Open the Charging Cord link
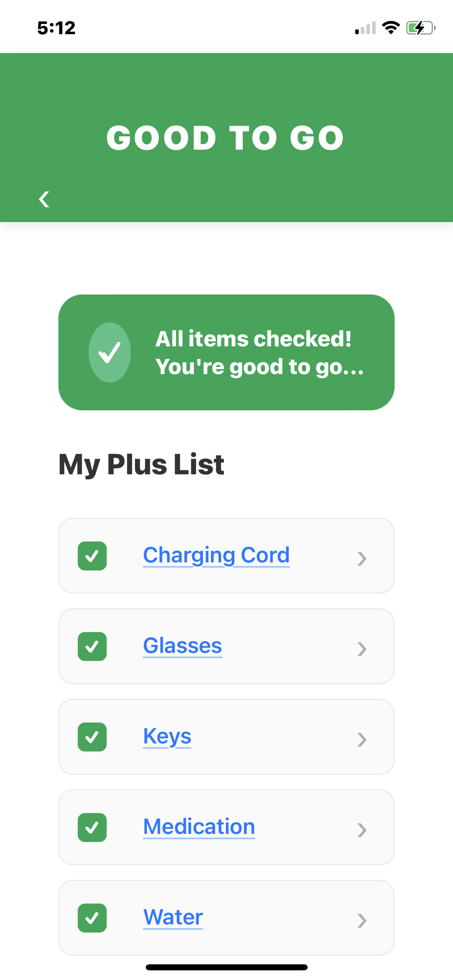This screenshot has height=980, width=453. coord(216,555)
